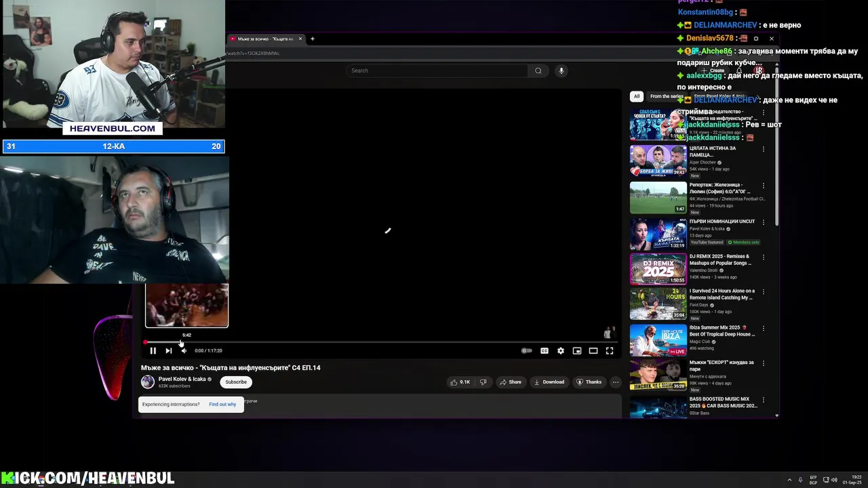Click the page scrollbar down arrow
The width and height of the screenshot is (868, 488).
coord(776,415)
